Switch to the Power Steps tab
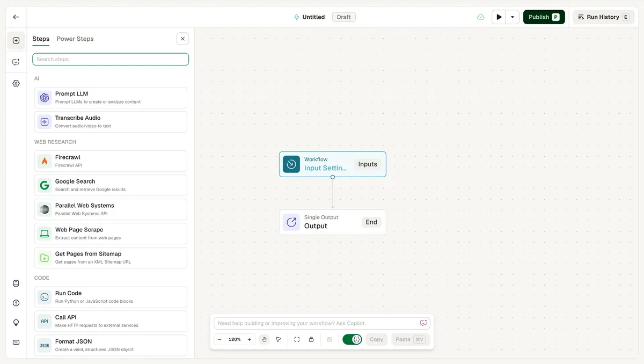 [x=75, y=39]
